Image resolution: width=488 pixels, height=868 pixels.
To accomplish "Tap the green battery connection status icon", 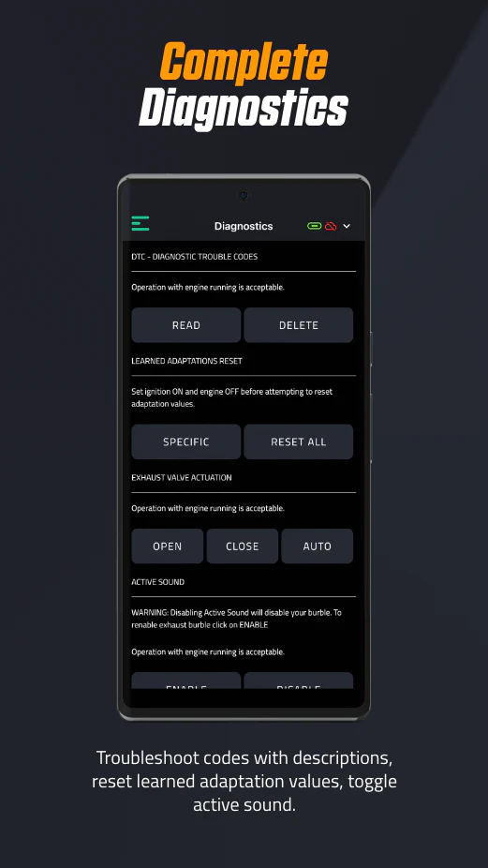I will click(x=315, y=226).
